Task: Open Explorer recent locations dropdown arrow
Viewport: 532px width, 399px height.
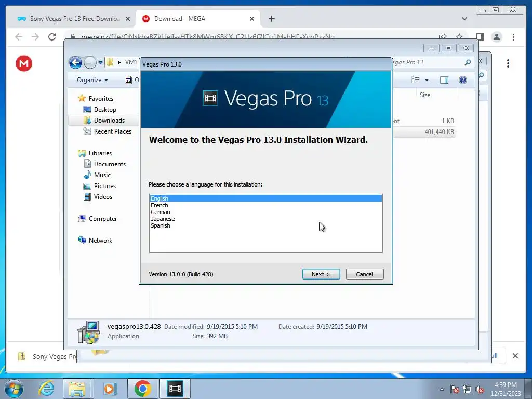Action: click(x=100, y=63)
